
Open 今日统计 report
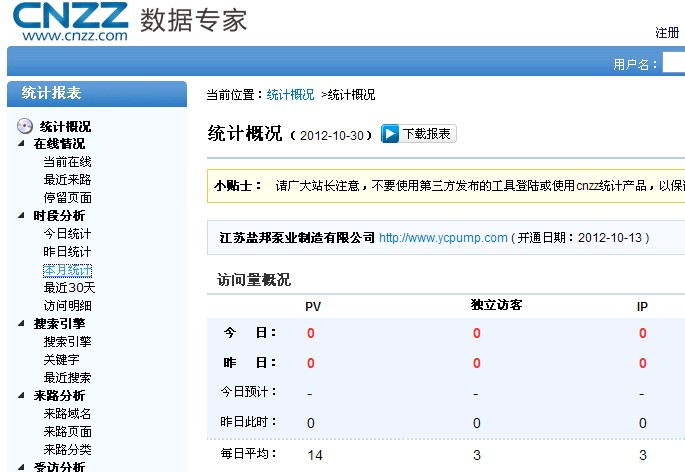pos(67,234)
